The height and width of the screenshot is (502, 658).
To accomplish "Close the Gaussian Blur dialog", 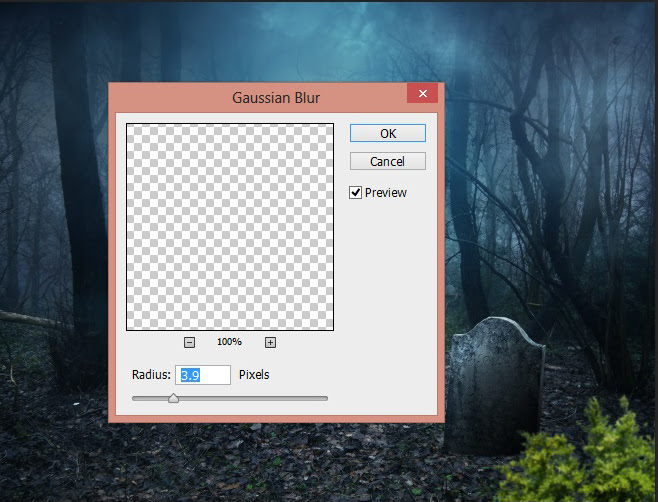I will click(x=423, y=93).
